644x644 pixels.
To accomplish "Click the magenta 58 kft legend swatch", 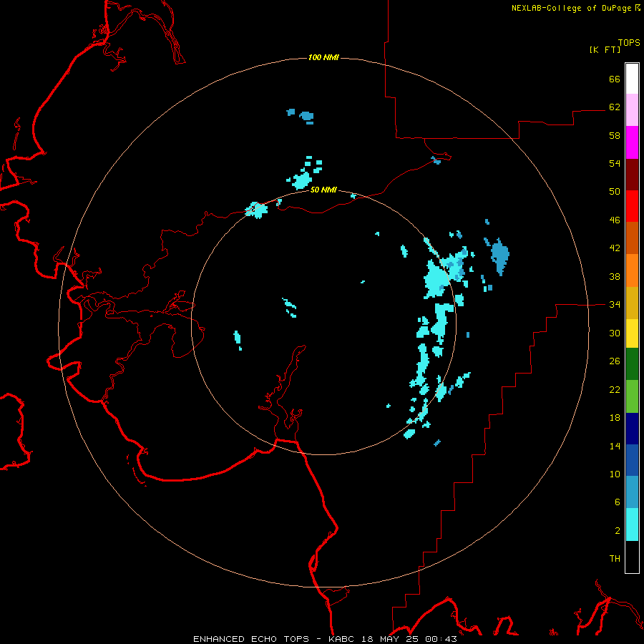I will point(632,142).
